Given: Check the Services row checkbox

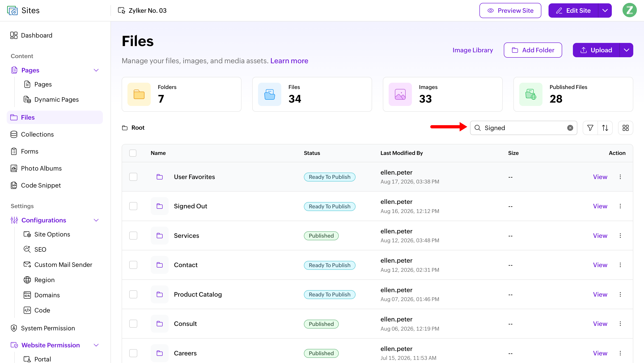Looking at the screenshot, I should point(133,236).
